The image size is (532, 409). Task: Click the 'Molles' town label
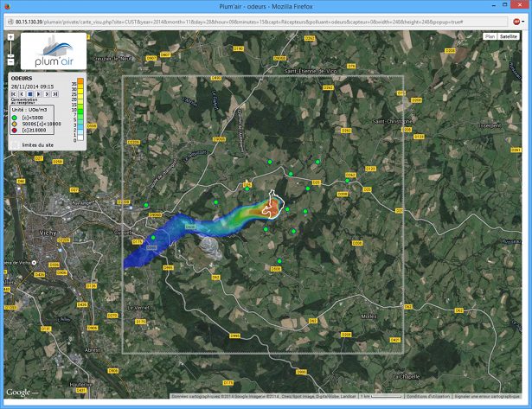point(369,316)
